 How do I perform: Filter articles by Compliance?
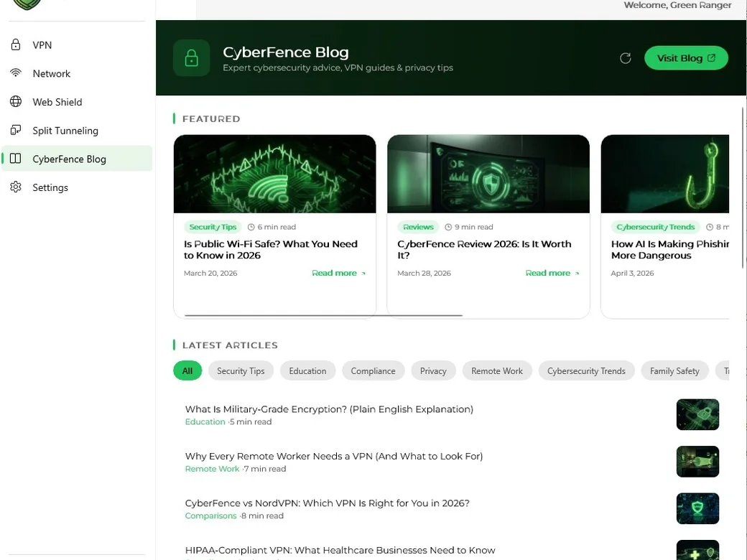coord(373,371)
